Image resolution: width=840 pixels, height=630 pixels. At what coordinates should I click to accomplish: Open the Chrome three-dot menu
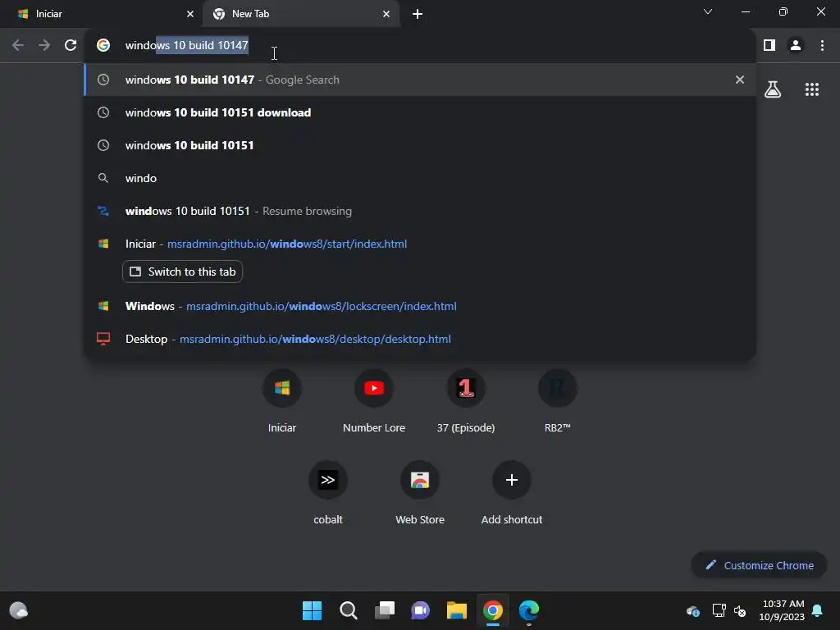(x=822, y=46)
